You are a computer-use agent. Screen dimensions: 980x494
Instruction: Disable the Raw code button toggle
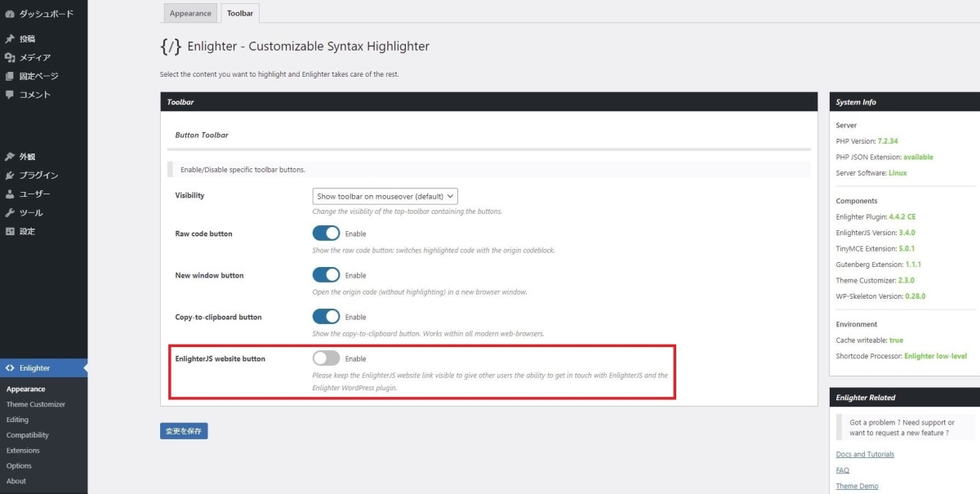pyautogui.click(x=326, y=233)
